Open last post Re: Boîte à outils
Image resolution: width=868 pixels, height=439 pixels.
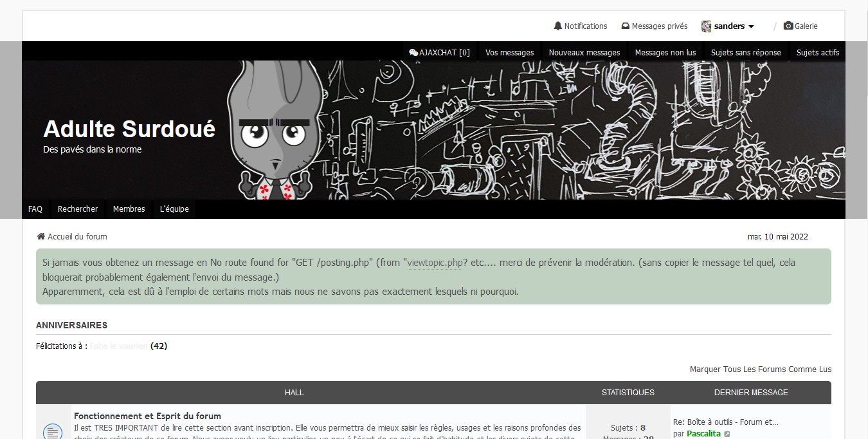point(726,422)
